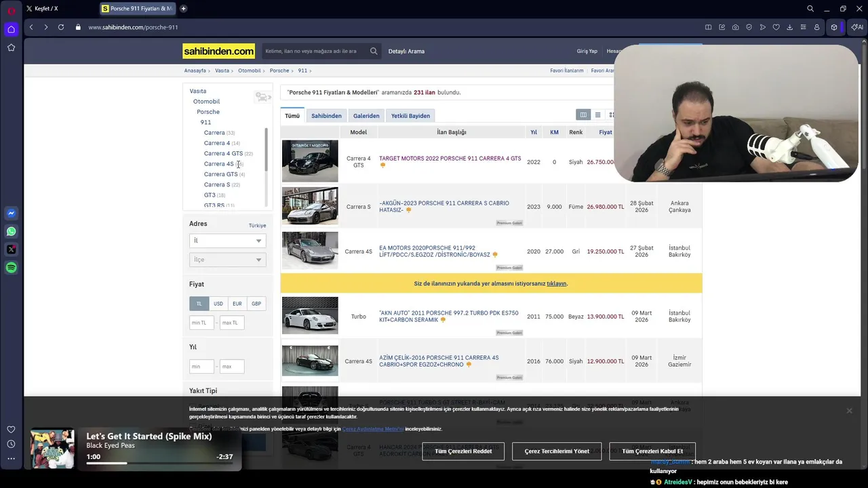This screenshot has width=868, height=488.
Task: Open X (Twitter) in the Opera sidebar
Action: coord(11,249)
